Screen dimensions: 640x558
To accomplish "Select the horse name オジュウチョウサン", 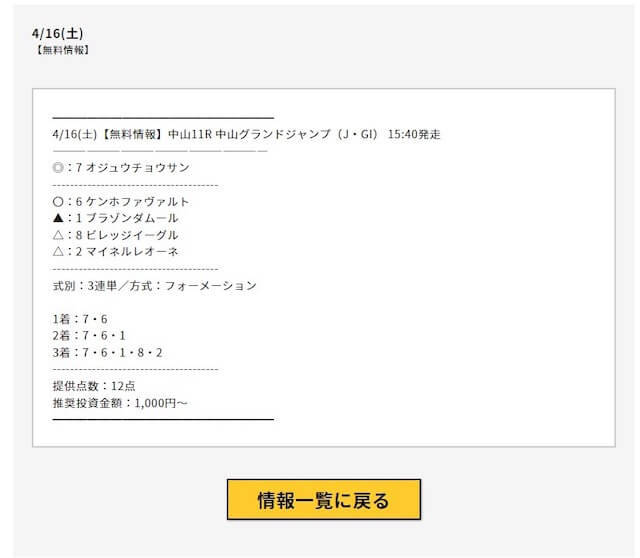I will [138, 167].
